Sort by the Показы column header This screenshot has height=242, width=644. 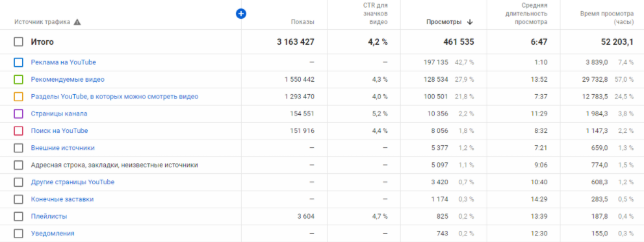coord(303,22)
